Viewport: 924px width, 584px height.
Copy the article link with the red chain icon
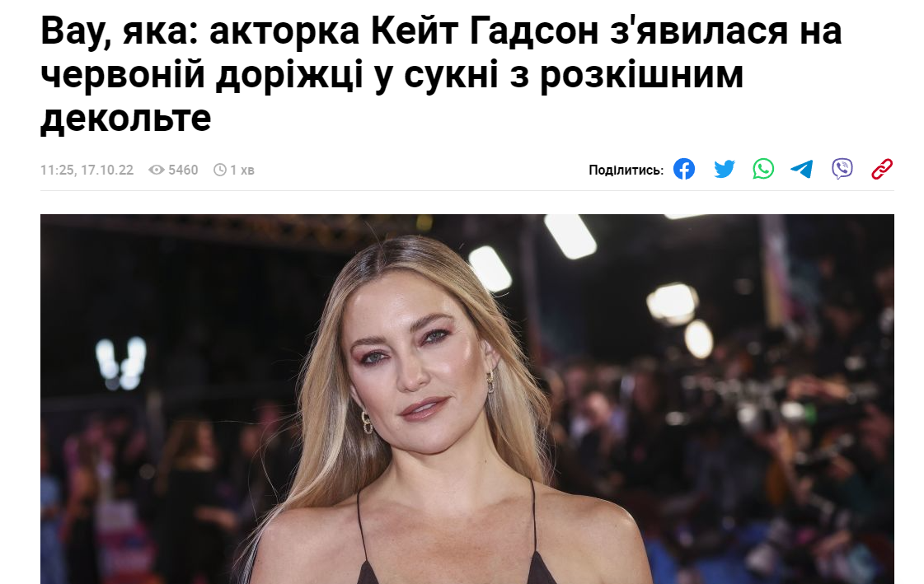click(x=882, y=169)
